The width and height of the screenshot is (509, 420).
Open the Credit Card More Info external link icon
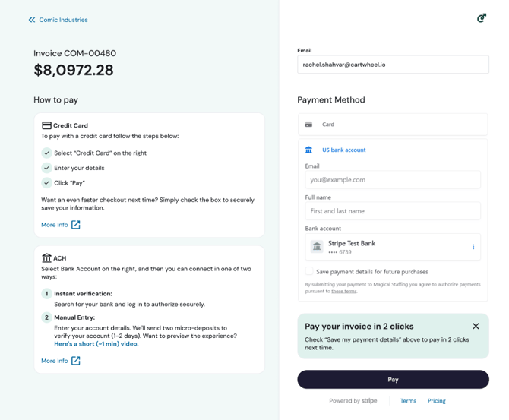click(x=76, y=225)
